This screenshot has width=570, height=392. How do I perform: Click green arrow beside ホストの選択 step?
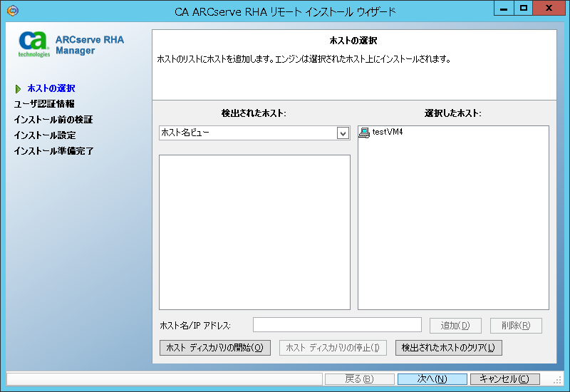click(x=18, y=88)
